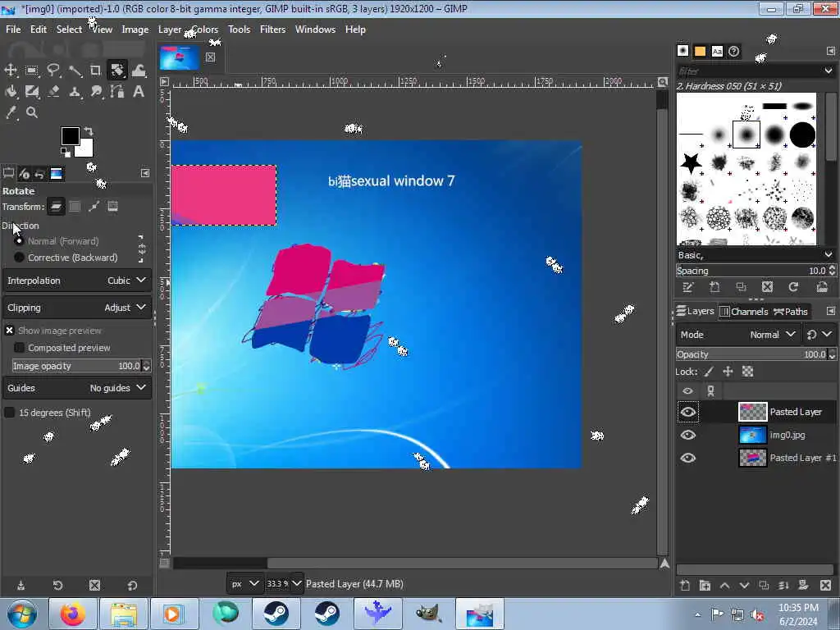Select the Crop tool

coord(95,71)
